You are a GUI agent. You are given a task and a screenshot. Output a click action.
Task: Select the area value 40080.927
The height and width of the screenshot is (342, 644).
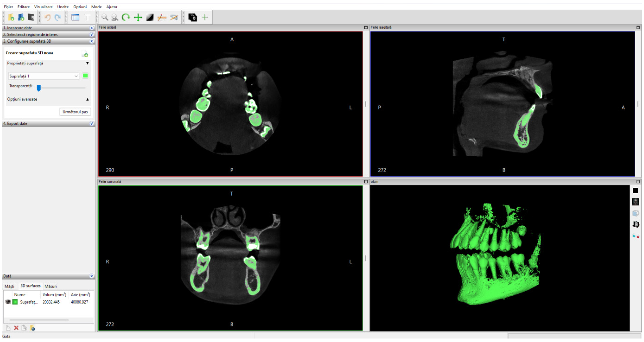pyautogui.click(x=79, y=302)
